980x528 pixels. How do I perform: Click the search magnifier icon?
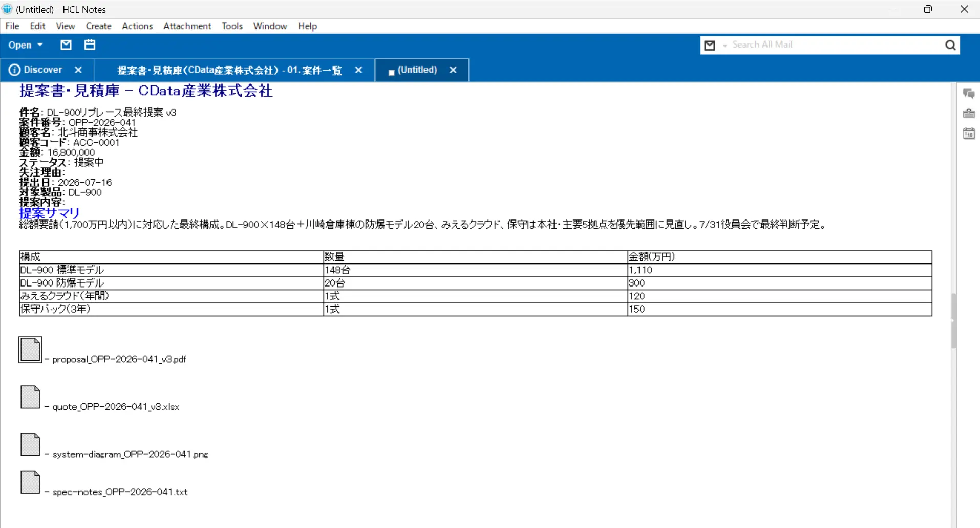click(x=950, y=45)
